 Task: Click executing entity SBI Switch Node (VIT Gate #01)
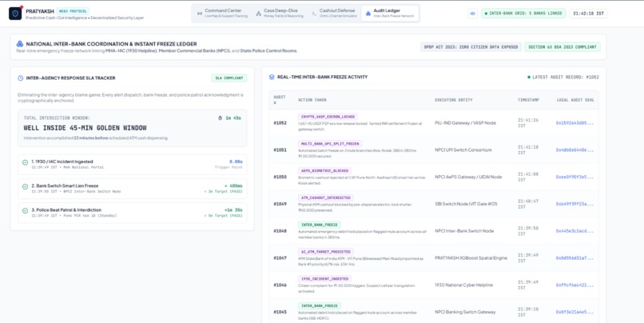tap(466, 204)
